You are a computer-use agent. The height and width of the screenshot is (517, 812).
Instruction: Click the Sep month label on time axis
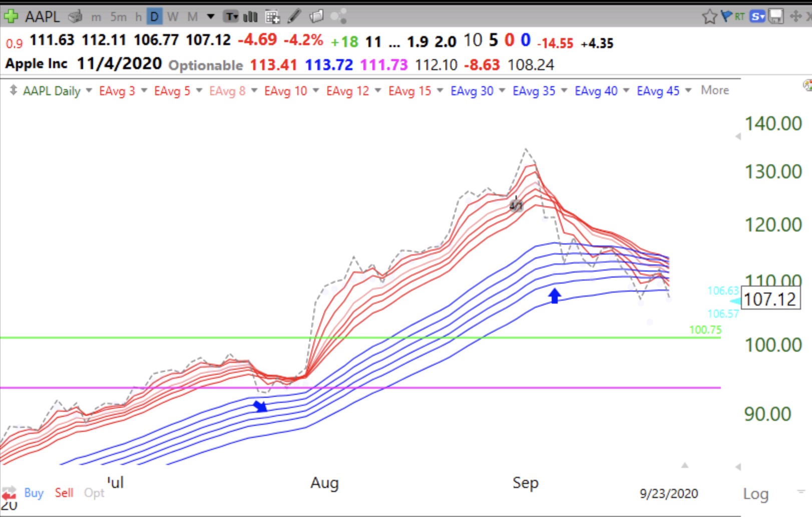click(526, 483)
